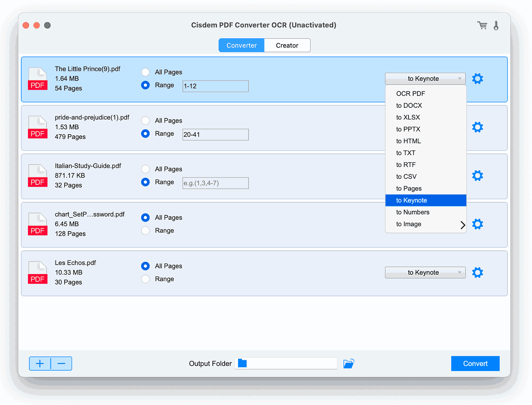
Task: Choose to HTML output format
Action: click(426, 141)
